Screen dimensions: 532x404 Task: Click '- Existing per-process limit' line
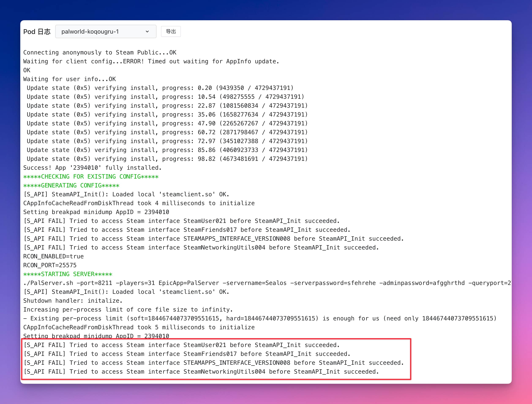coord(260,319)
